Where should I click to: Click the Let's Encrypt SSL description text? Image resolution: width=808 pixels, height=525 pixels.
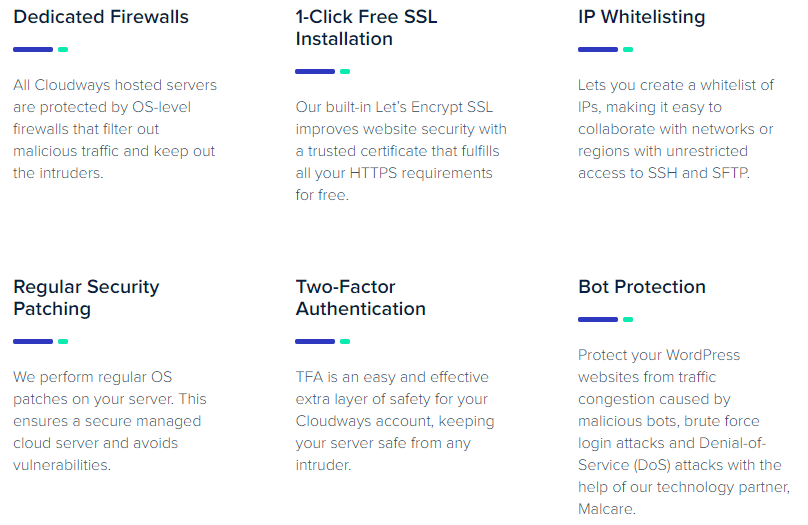tap(400, 151)
